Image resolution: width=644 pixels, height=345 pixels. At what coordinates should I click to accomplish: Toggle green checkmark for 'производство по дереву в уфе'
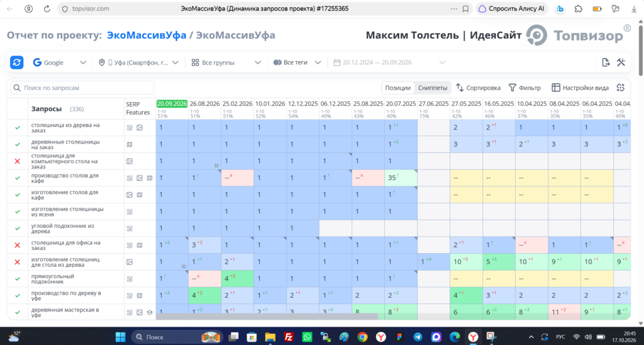[x=17, y=295]
